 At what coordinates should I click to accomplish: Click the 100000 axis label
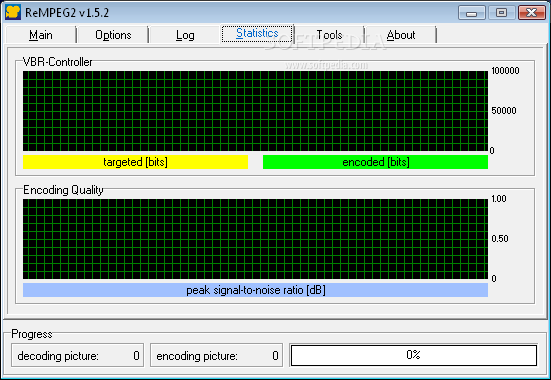coord(505,71)
